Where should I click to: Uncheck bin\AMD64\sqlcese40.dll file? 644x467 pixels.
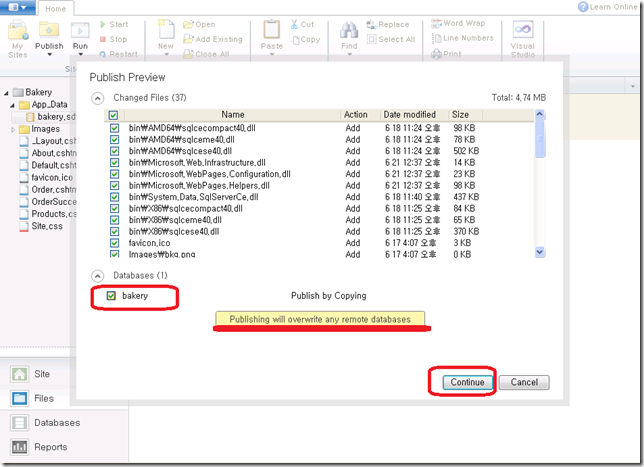coord(114,151)
